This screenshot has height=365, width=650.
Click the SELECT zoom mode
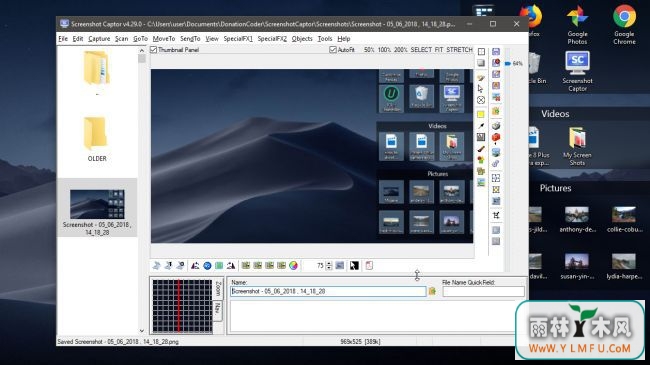421,50
